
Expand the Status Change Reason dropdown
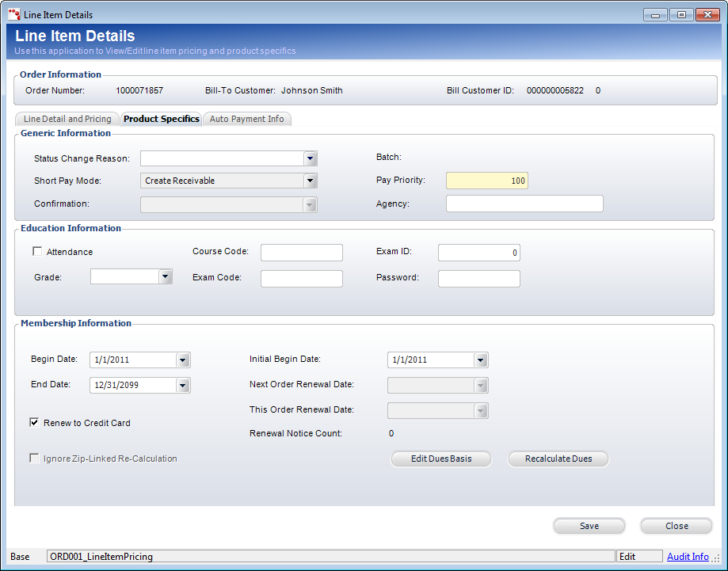[x=311, y=158]
